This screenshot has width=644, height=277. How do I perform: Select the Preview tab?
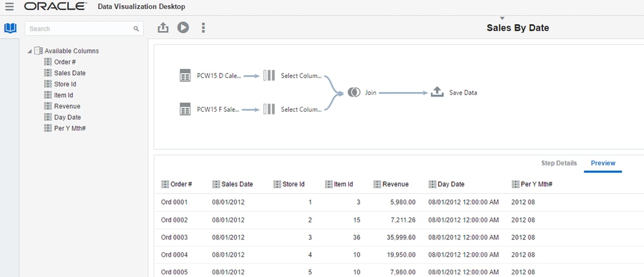pos(603,163)
